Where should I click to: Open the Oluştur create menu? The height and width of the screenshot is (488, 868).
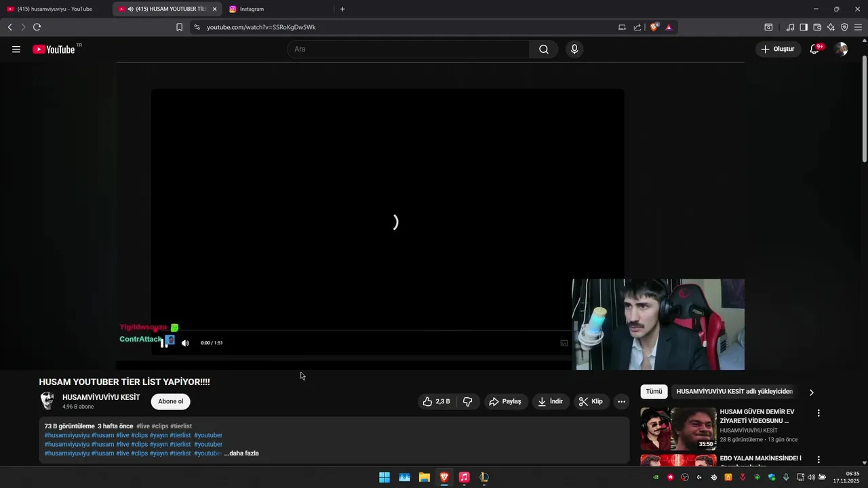point(778,49)
